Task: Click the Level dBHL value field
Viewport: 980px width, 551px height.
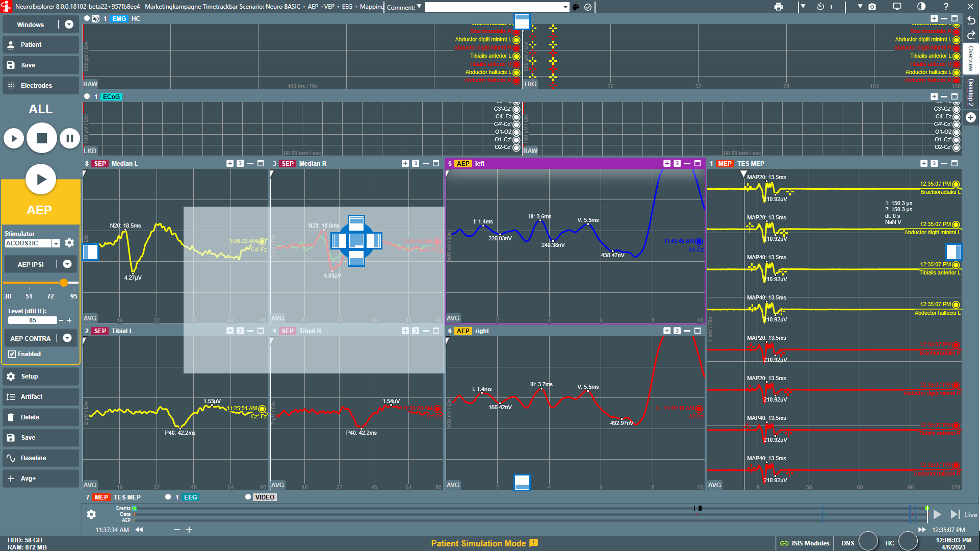Action: point(33,320)
